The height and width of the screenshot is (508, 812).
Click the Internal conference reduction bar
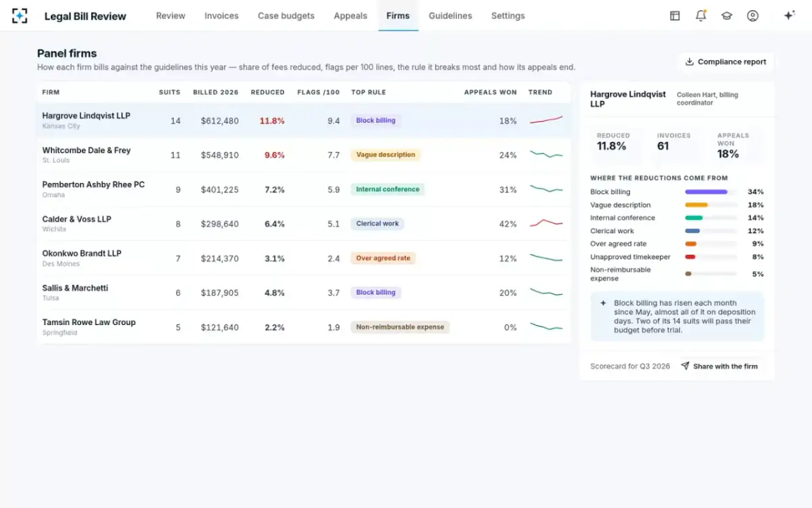[710, 217]
